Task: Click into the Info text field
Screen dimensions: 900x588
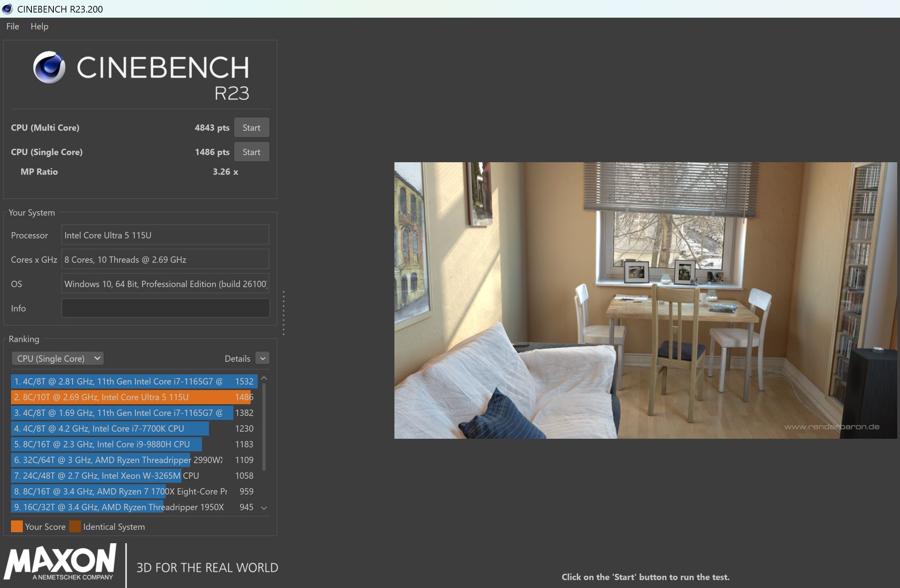Action: [165, 308]
